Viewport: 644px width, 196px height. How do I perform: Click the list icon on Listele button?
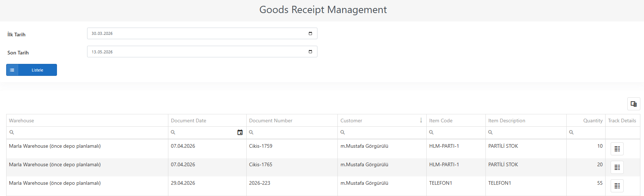(12, 70)
